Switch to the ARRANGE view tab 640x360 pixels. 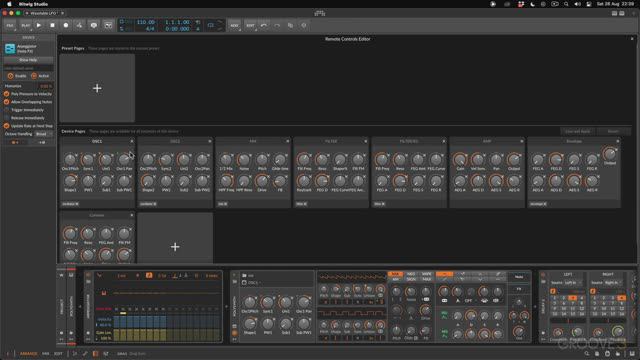point(29,353)
